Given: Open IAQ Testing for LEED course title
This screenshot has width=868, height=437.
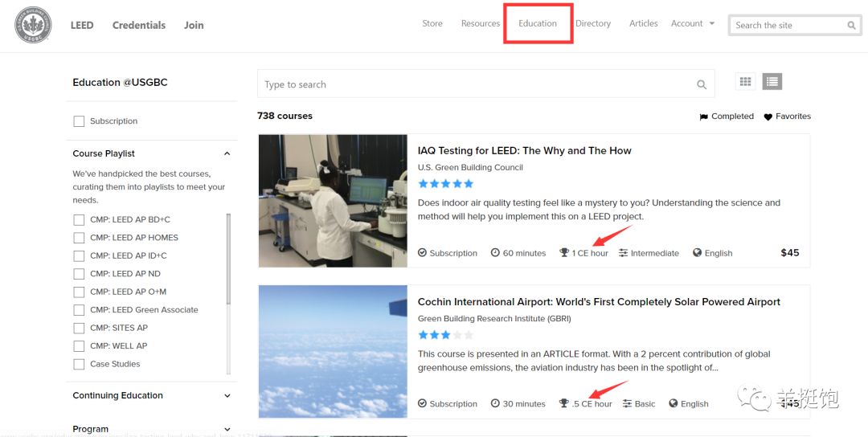Looking at the screenshot, I should click(524, 150).
